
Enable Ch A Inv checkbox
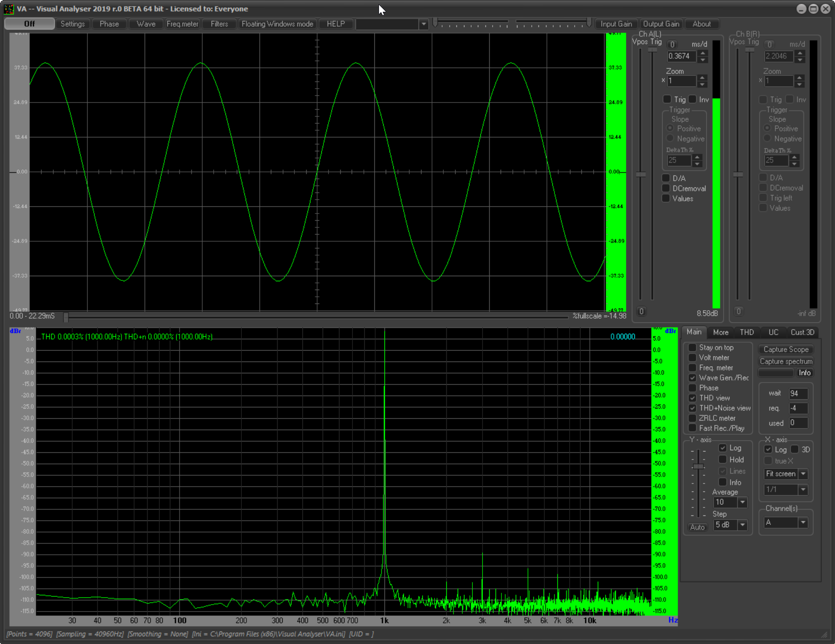point(693,99)
